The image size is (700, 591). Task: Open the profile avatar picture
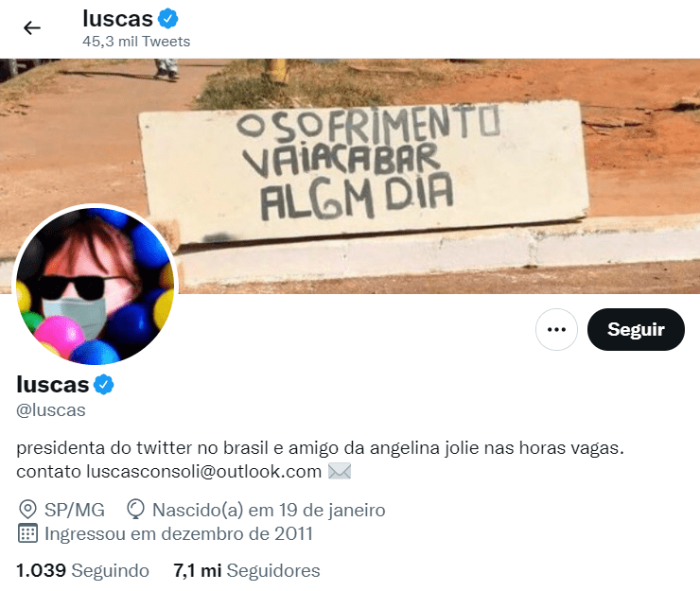tap(96, 285)
